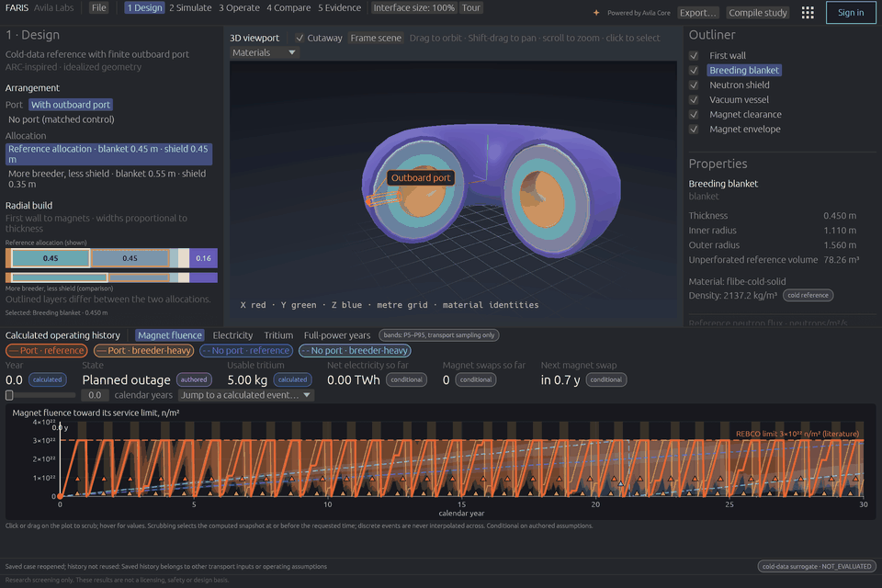Click the calendar years value field
The width and height of the screenshot is (882, 588).
pos(95,395)
